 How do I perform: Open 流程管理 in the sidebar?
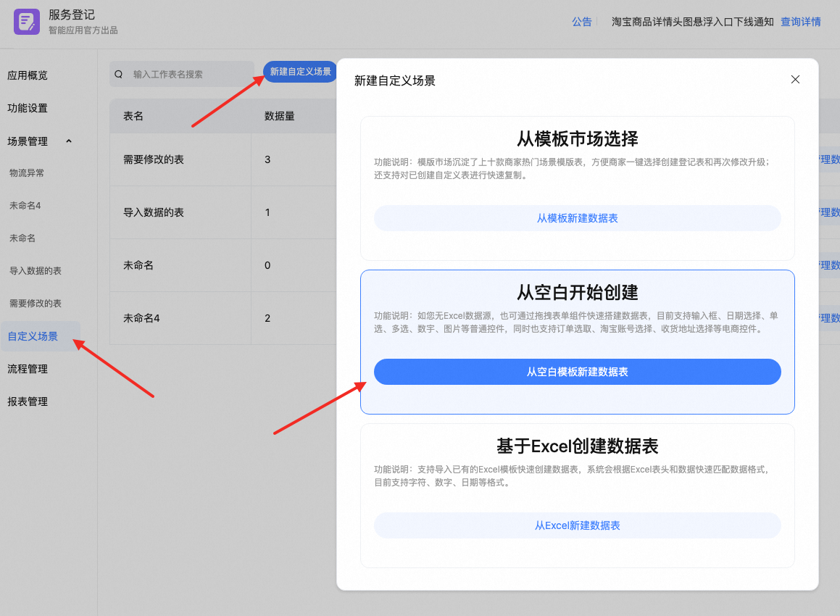pyautogui.click(x=28, y=369)
